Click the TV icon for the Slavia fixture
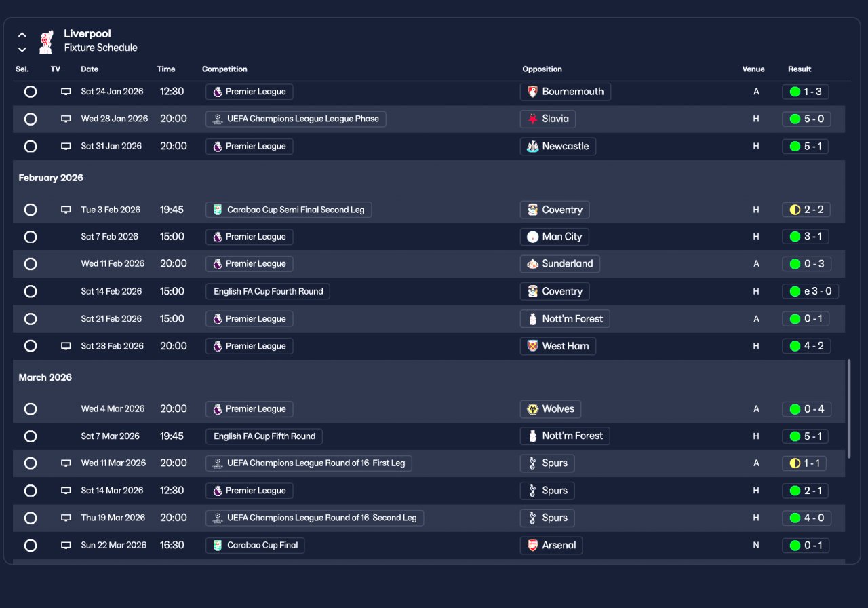 (x=66, y=119)
